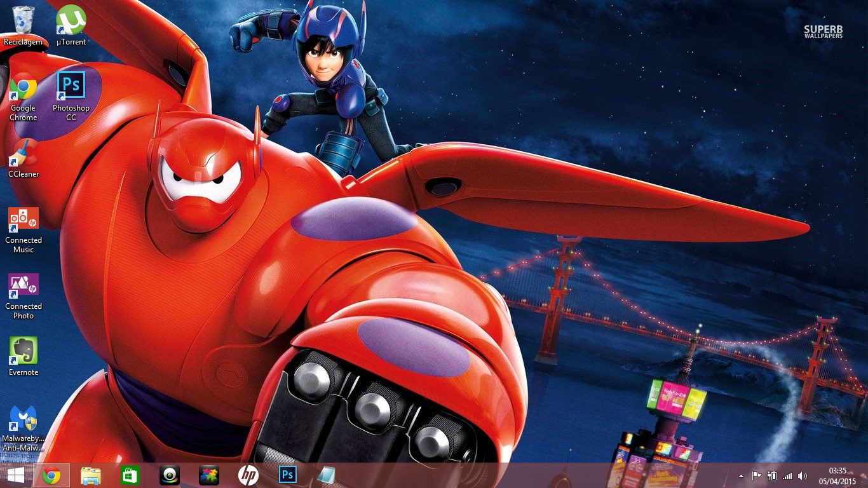Expand hidden system tray icons arrow
This screenshot has width=868, height=488.
741,476
